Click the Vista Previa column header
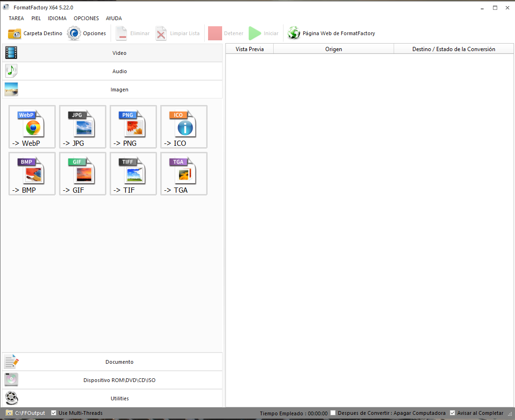Screen dimensions: 515x420 coord(250,49)
